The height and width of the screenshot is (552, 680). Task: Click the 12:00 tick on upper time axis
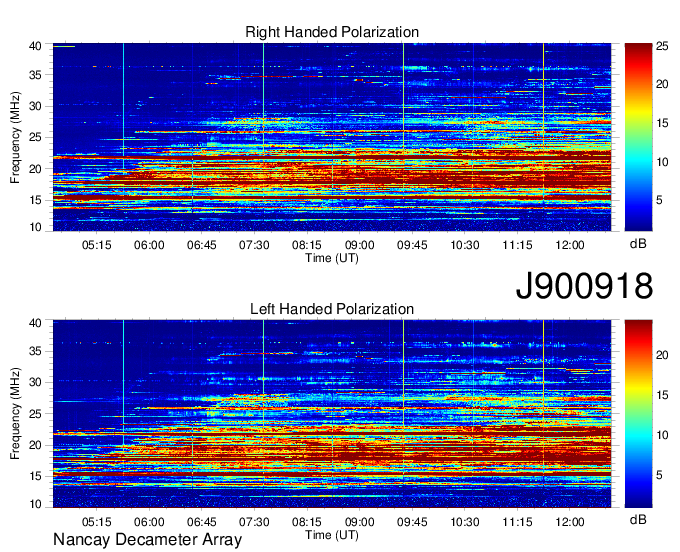coord(570,245)
